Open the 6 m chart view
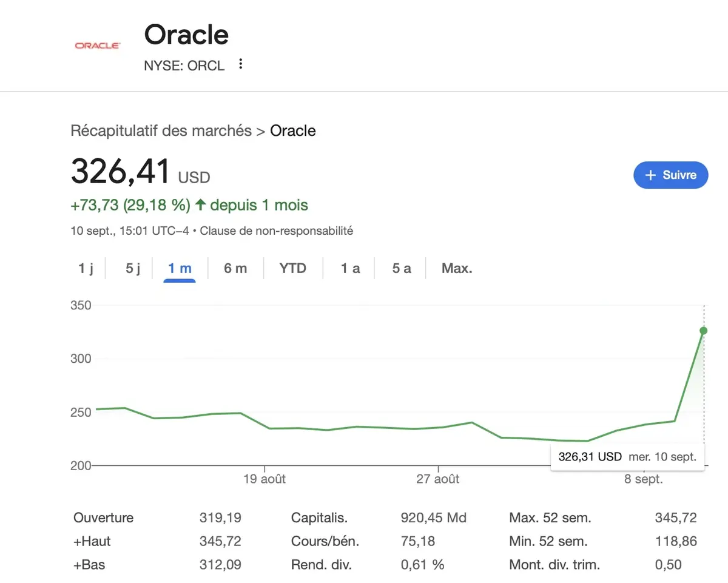The height and width of the screenshot is (583, 728). tap(235, 268)
